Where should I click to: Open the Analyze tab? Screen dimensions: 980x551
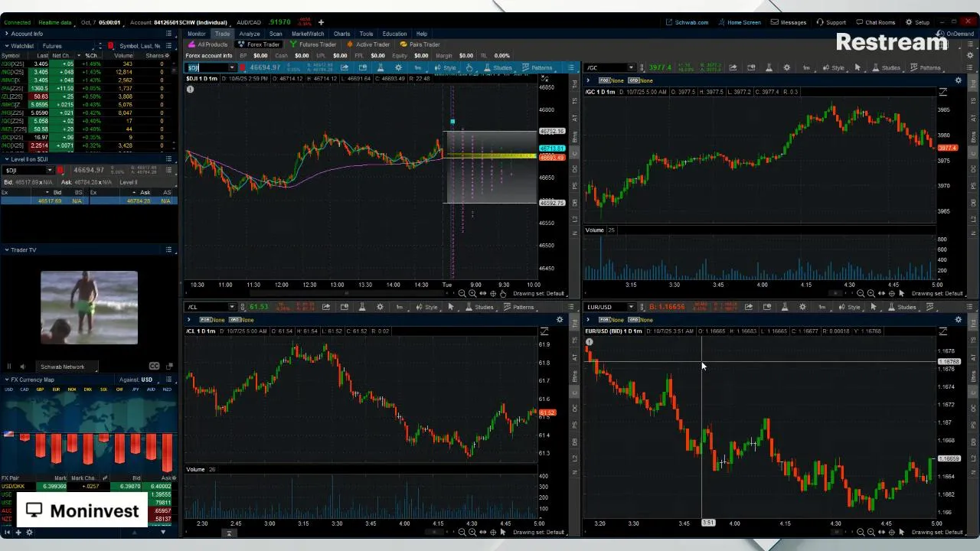[x=249, y=34]
